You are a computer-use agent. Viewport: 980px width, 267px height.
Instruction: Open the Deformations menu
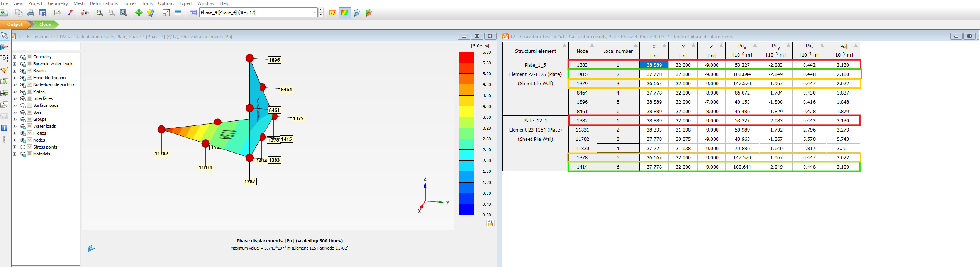pyautogui.click(x=104, y=3)
